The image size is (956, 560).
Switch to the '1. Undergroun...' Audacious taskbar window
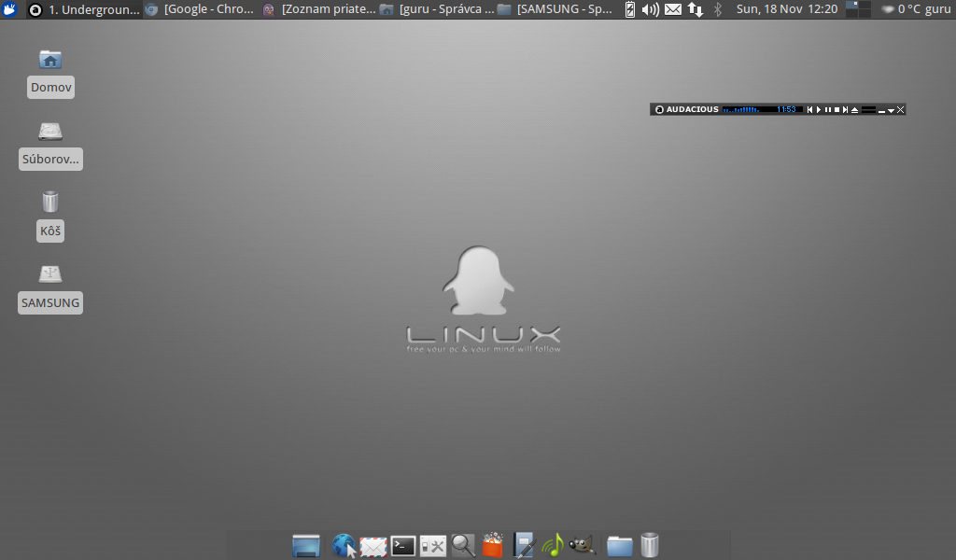[85, 9]
